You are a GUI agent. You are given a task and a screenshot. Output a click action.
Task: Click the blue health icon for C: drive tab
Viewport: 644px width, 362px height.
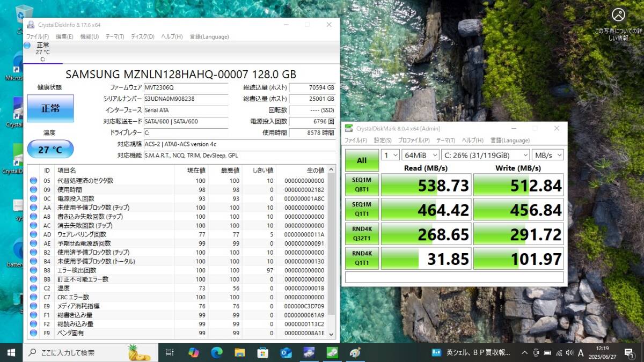click(x=27, y=46)
